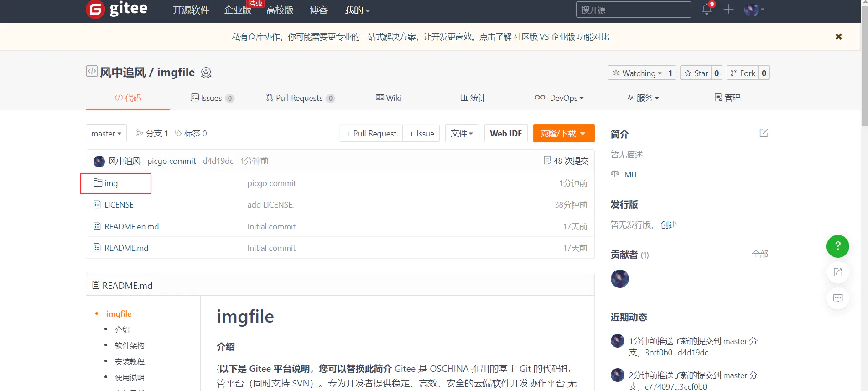Click 社区版 VS 企业版 功能对比 banner link

tap(561, 36)
